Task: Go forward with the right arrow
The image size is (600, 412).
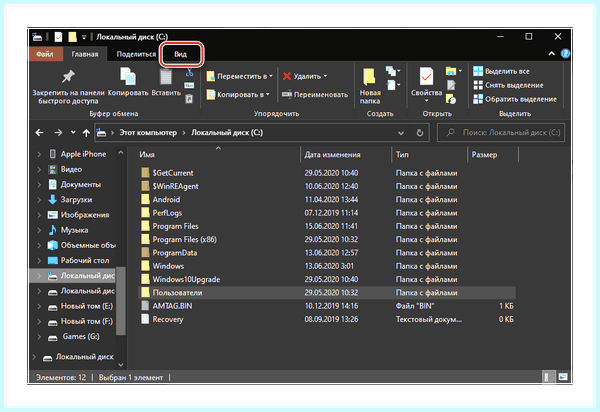Action: pyautogui.click(x=58, y=132)
